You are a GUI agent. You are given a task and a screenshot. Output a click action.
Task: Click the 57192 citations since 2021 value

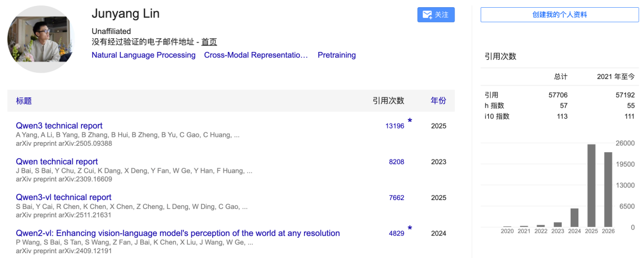pos(625,95)
